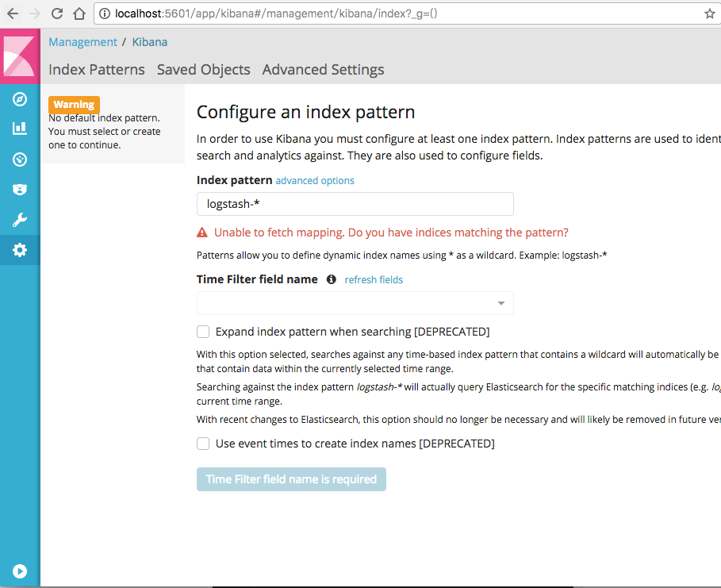
Task: Click the 'Patterns allow you to define' hint text
Action: tap(401, 256)
